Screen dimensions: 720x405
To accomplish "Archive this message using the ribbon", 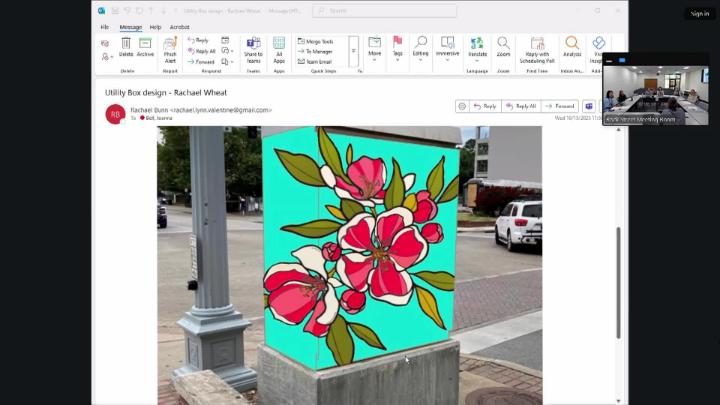I will (x=145, y=47).
